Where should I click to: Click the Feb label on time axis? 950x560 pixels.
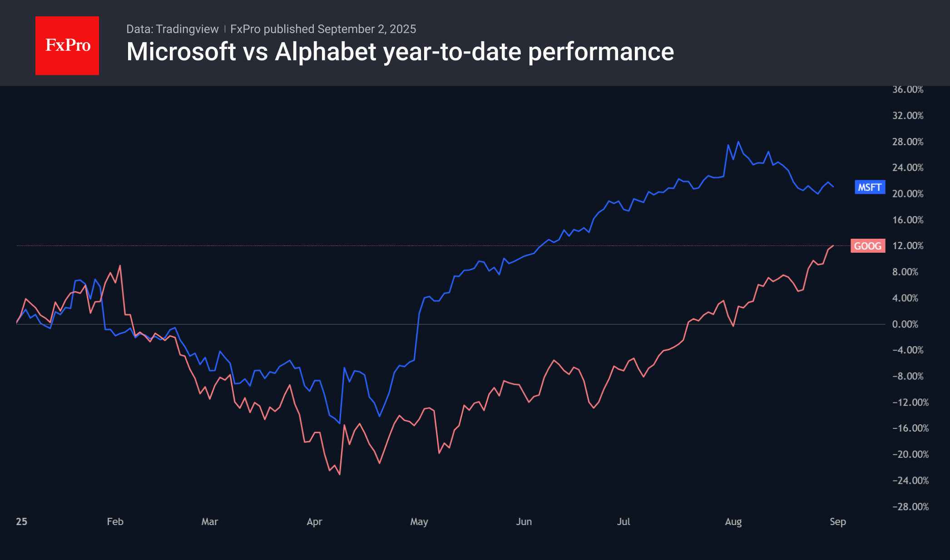pyautogui.click(x=115, y=521)
